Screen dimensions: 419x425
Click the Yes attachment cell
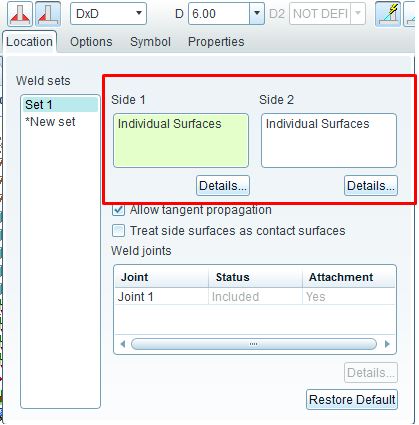[x=349, y=296]
